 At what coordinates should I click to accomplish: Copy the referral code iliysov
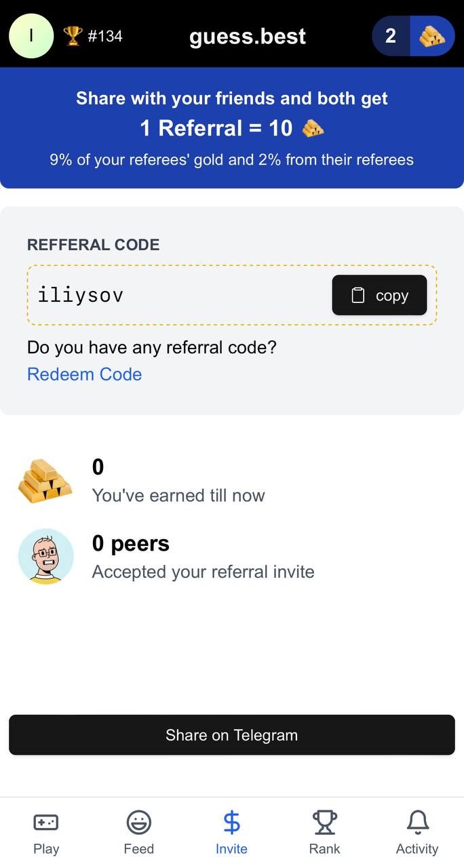click(379, 295)
